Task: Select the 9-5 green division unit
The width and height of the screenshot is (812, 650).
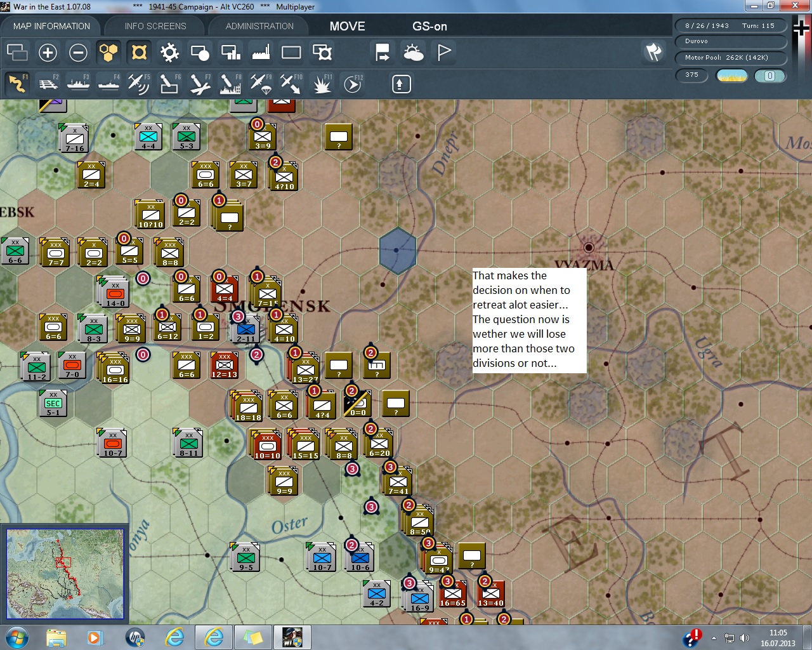Action: (246, 558)
